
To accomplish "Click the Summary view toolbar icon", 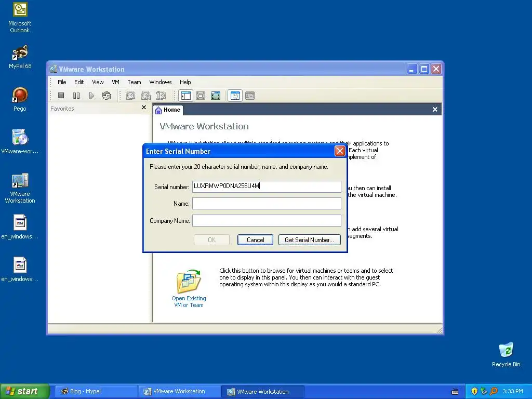I will click(x=235, y=96).
